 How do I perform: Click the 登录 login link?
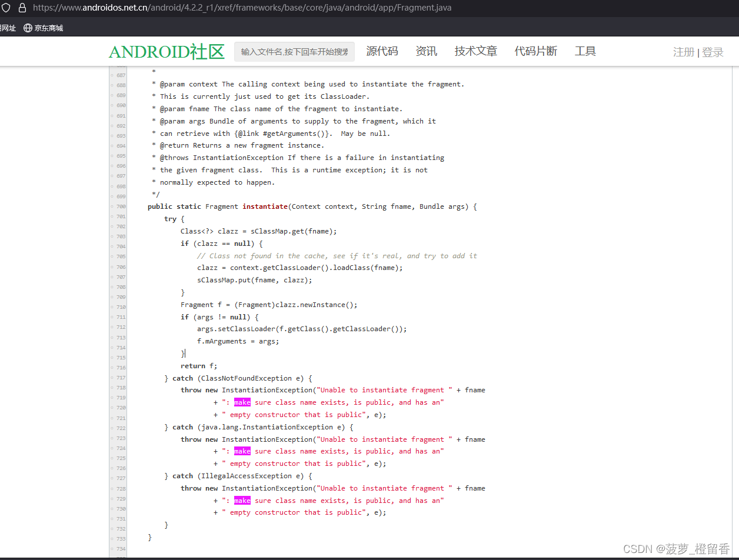click(x=713, y=52)
